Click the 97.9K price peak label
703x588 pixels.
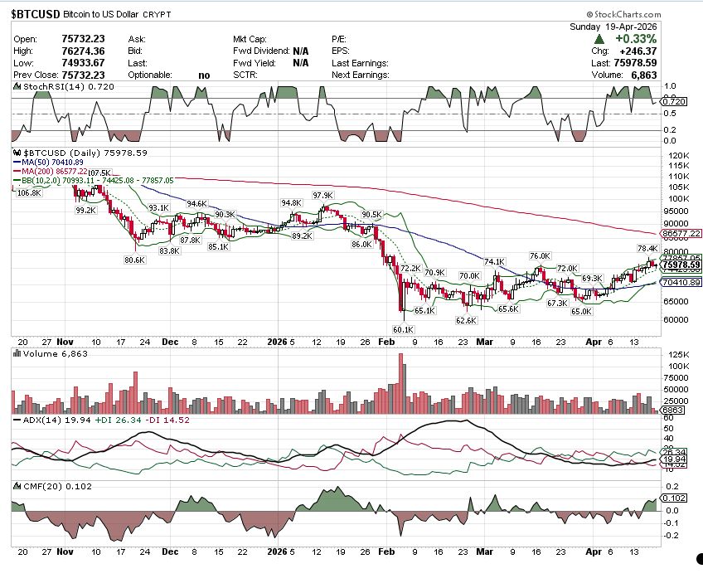point(322,196)
